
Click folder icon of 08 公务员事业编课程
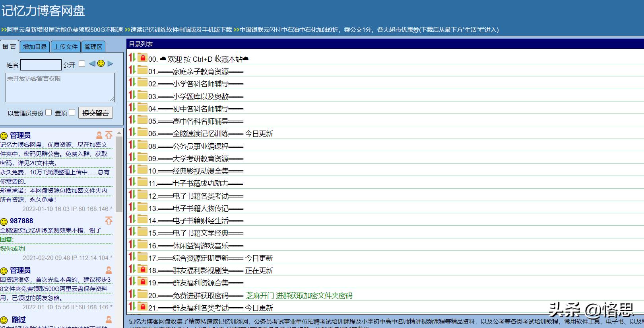pos(142,145)
